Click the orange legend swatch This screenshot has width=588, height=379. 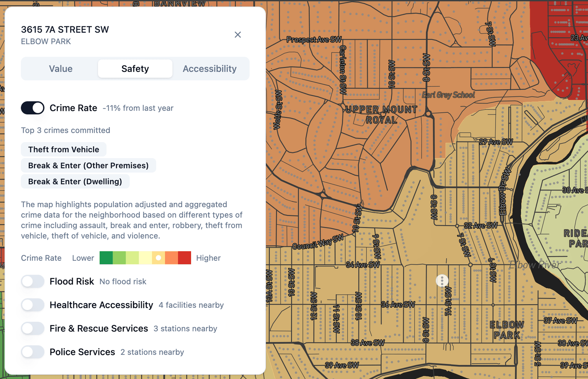coord(171,258)
